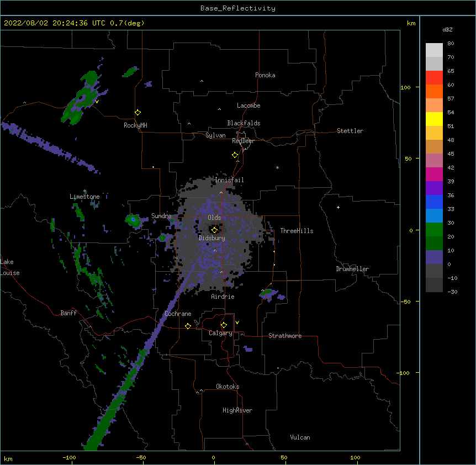Select the gray -10 to 0 dBZ swatch
This screenshot has width=476, height=465.
click(x=434, y=271)
